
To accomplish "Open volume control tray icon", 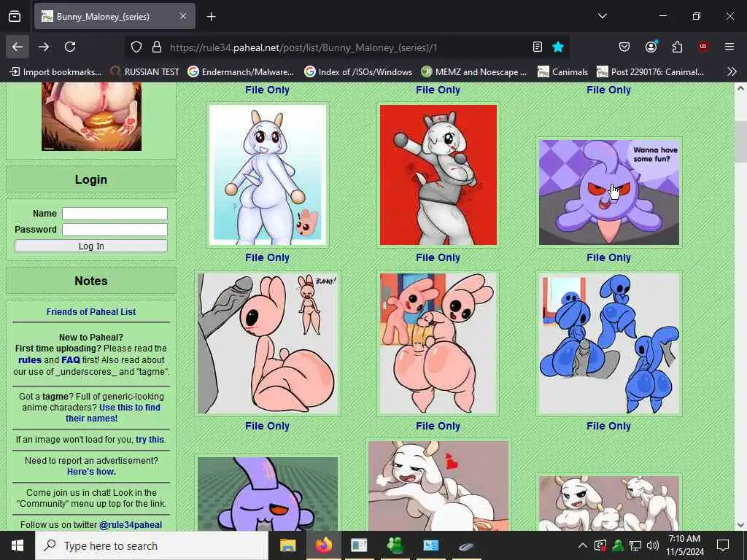I will pyautogui.click(x=653, y=545).
